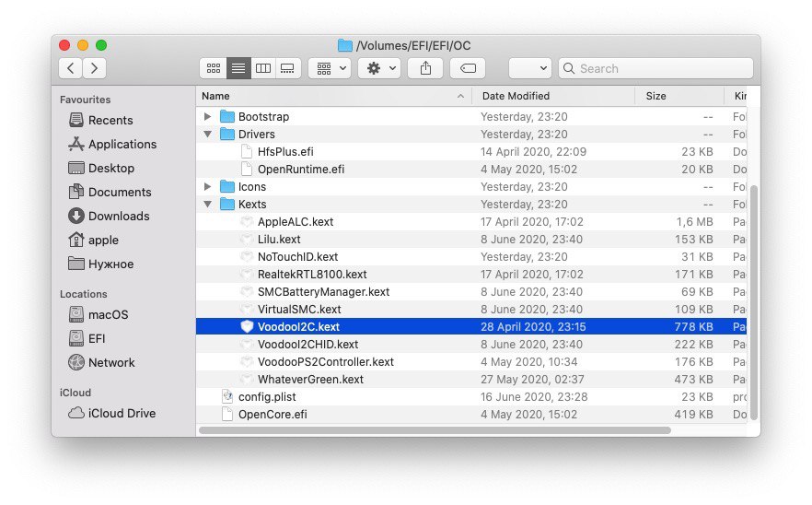Select the OpenRuntime.efi file
The image size is (812, 505).
471,170
